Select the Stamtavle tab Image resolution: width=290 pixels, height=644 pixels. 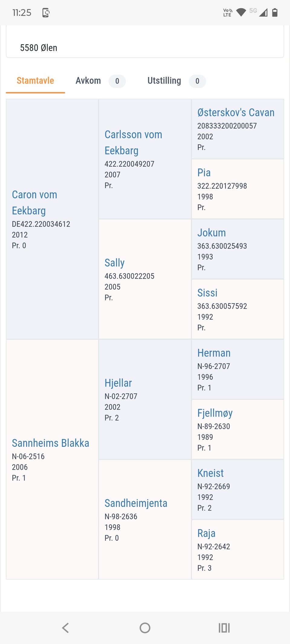click(35, 81)
